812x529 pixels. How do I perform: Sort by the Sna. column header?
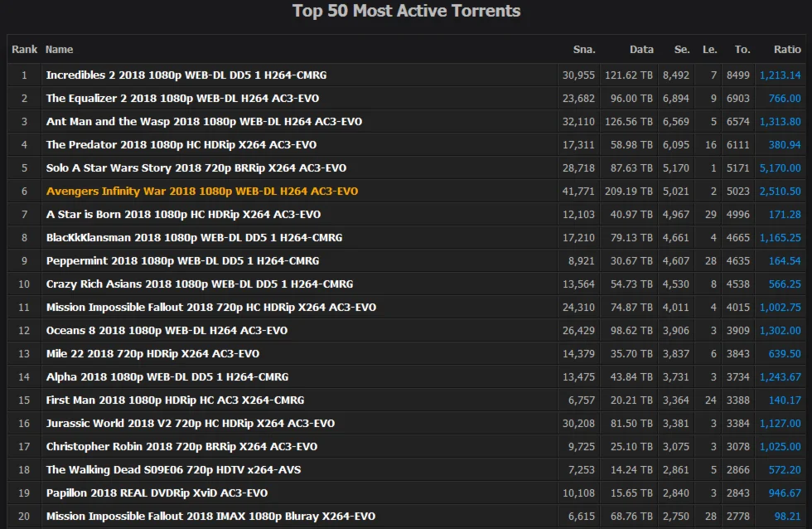584,50
